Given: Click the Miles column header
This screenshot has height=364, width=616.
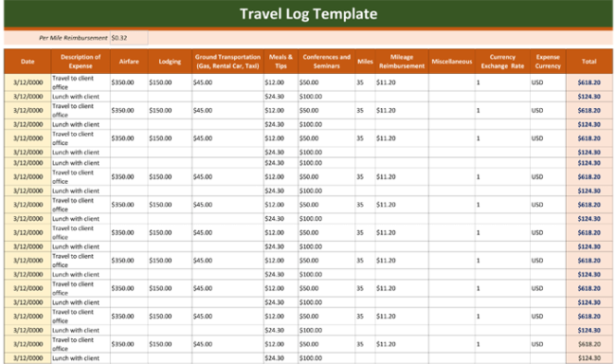Looking at the screenshot, I should pyautogui.click(x=365, y=62).
